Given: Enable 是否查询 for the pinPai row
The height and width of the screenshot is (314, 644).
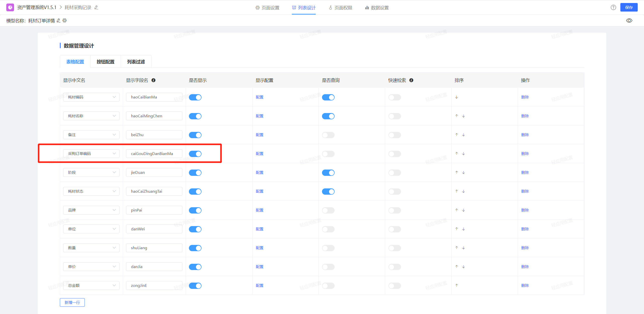Looking at the screenshot, I should [x=328, y=210].
